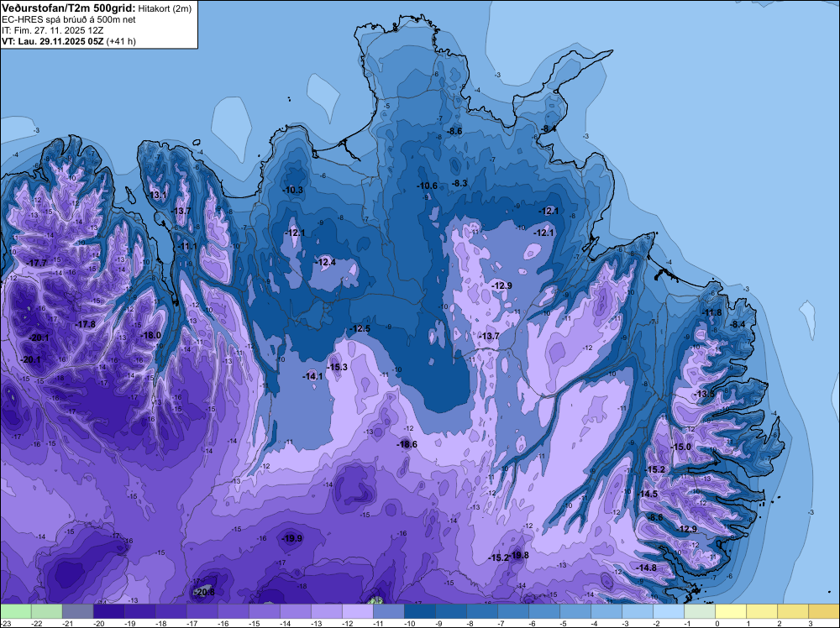Click the -11.1 temperature label
The image size is (840, 628).
[x=186, y=246]
